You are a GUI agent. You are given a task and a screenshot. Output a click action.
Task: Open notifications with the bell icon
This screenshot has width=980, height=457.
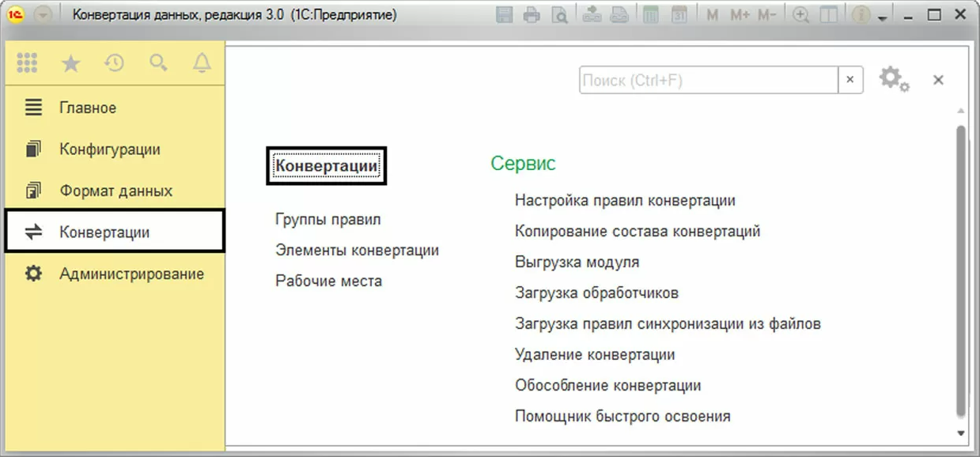(x=202, y=63)
